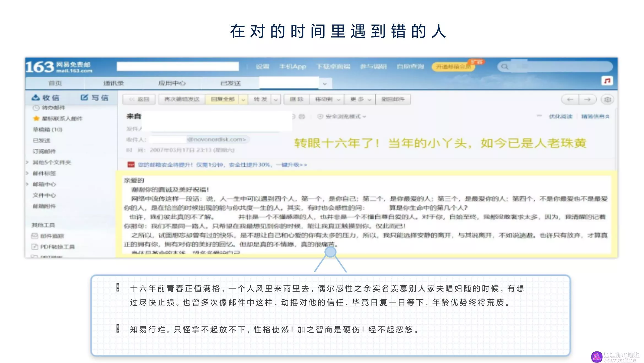Click the 转发 button
This screenshot has height=363, width=644.
[260, 99]
